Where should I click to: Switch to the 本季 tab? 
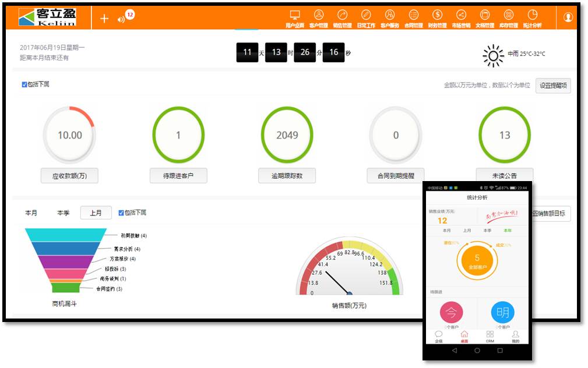(64, 213)
